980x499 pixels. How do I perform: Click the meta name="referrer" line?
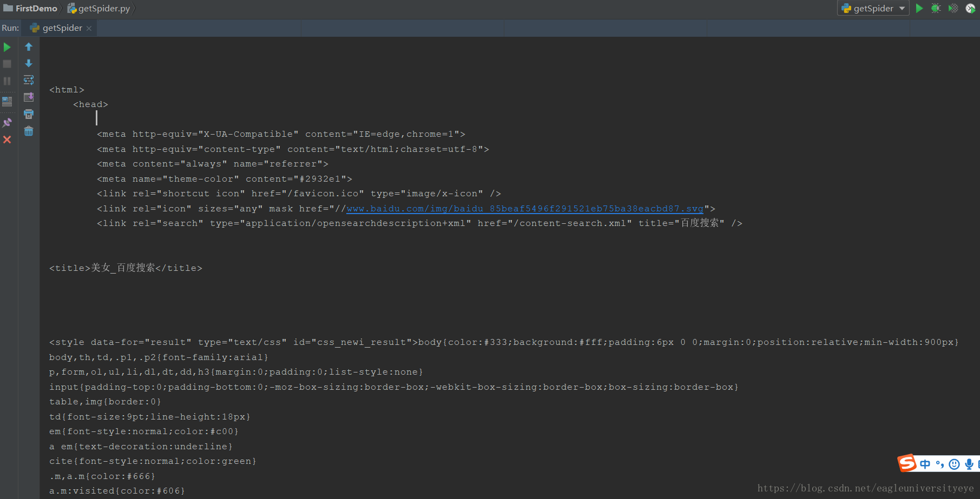pos(213,164)
